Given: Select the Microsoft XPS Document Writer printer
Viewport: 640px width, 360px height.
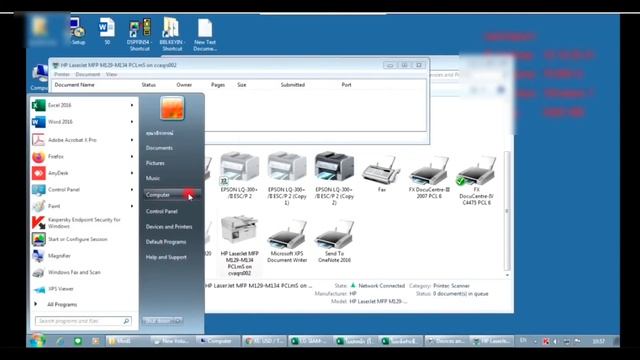Looking at the screenshot, I should coord(287,241).
